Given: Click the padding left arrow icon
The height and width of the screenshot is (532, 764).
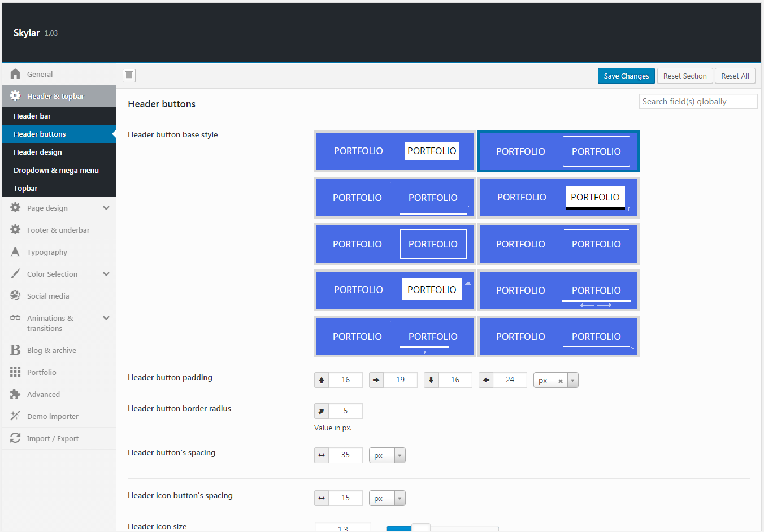Looking at the screenshot, I should pyautogui.click(x=486, y=380).
